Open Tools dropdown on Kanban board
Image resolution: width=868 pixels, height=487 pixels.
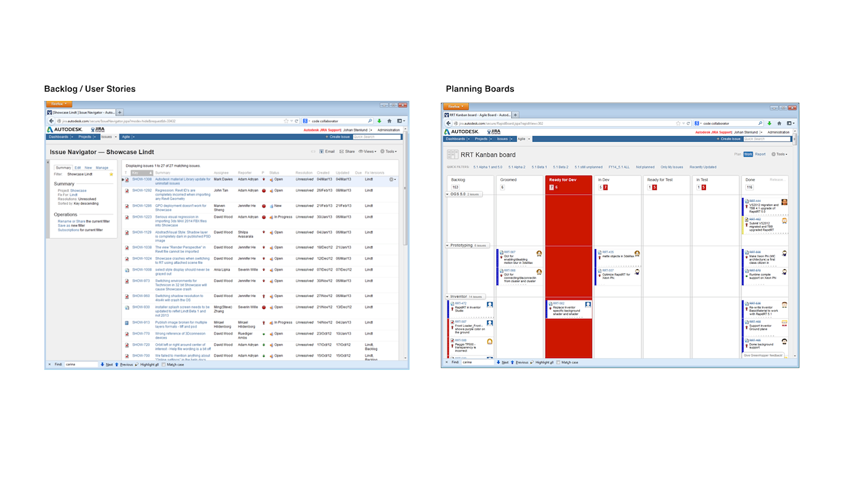coord(780,154)
